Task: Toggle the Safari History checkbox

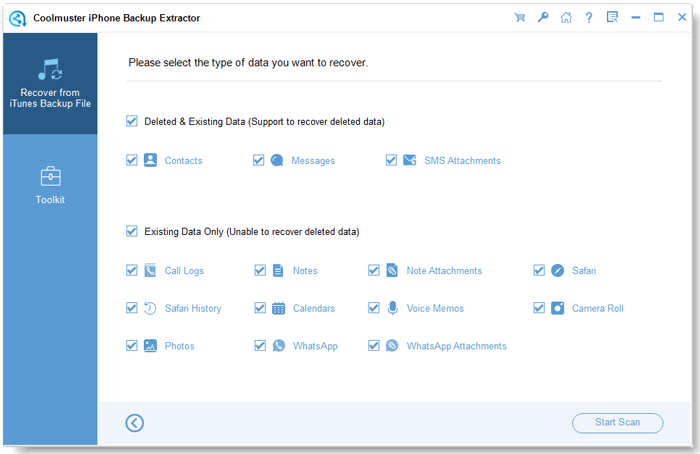Action: click(x=132, y=308)
